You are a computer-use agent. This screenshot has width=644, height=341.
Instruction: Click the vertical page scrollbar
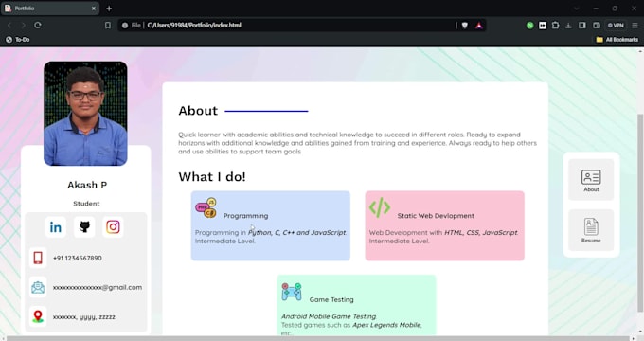(x=640, y=213)
